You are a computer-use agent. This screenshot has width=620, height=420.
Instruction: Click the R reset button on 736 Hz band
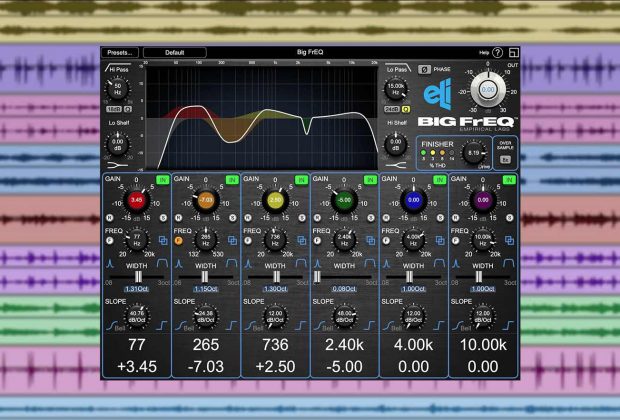[x=248, y=218]
